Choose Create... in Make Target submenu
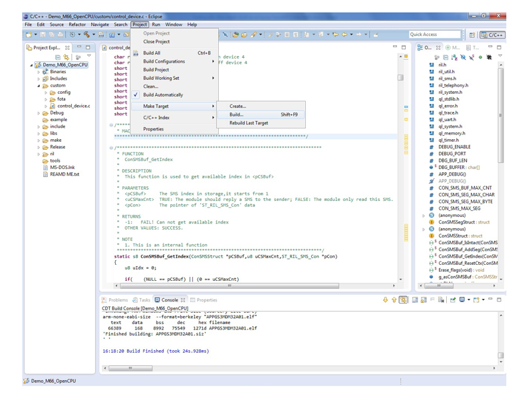Screen dimensions: 532x396 (x=261, y=106)
